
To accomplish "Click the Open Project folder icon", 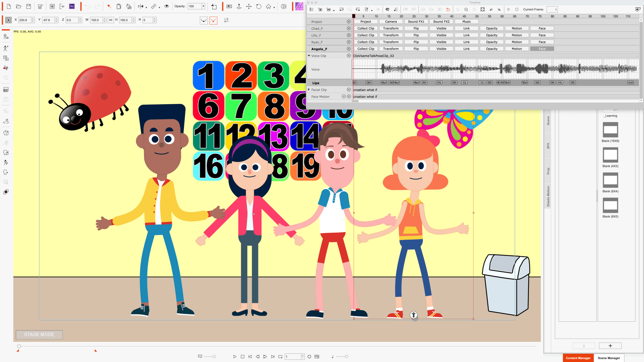I will [19, 6].
